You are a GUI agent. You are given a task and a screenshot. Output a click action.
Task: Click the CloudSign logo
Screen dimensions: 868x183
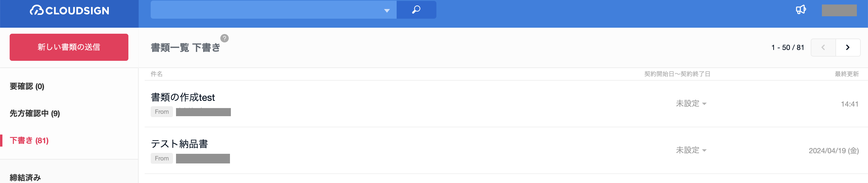(x=69, y=11)
